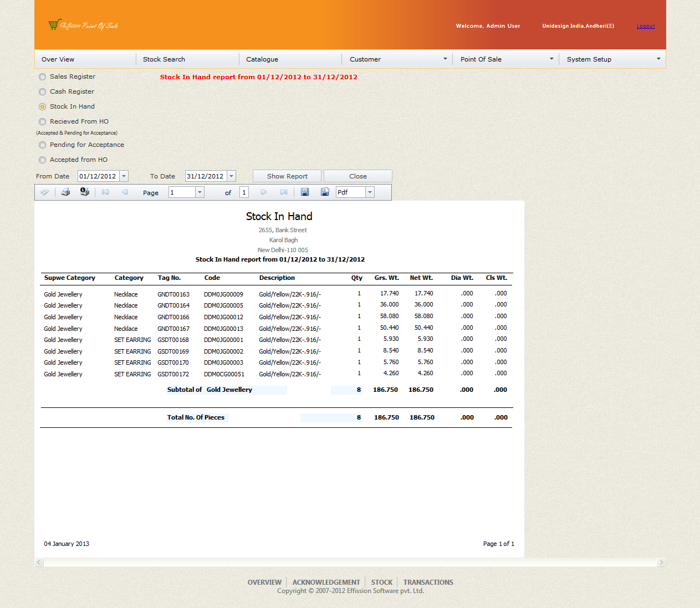
Task: Click Subtotal of Gold Jewellery label
Action: tap(210, 390)
